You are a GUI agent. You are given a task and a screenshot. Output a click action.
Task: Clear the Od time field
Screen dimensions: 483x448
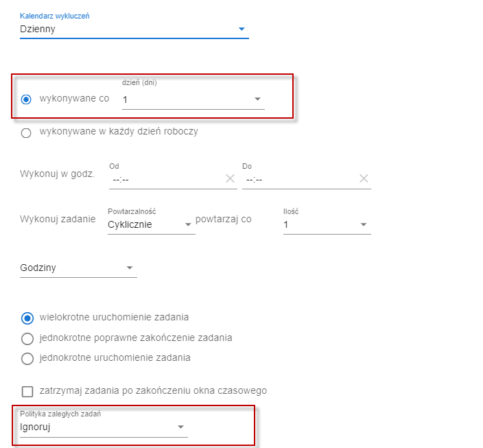(230, 178)
